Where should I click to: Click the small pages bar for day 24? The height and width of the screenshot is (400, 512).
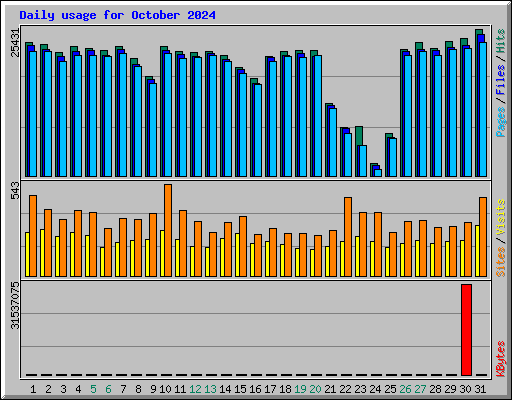pyautogui.click(x=378, y=173)
